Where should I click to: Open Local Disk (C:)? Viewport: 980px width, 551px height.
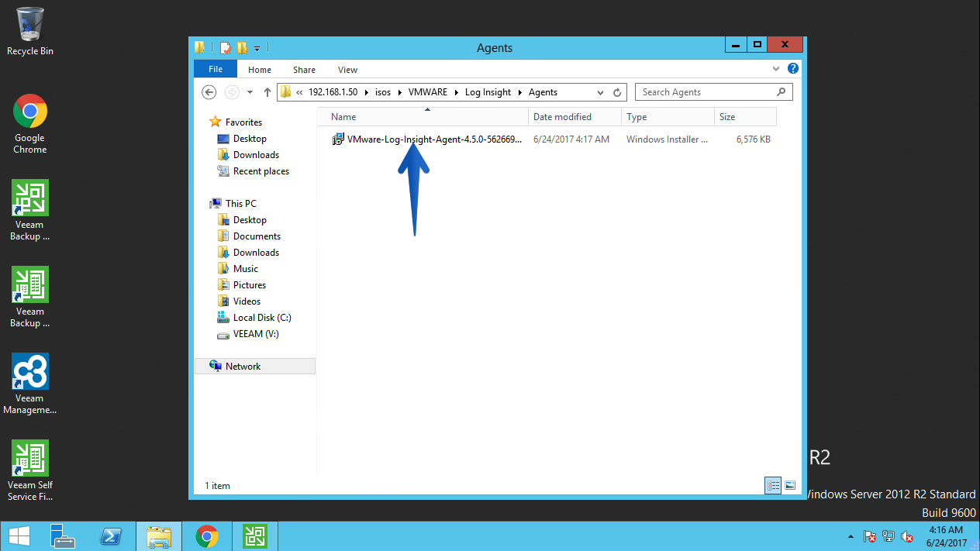point(262,318)
